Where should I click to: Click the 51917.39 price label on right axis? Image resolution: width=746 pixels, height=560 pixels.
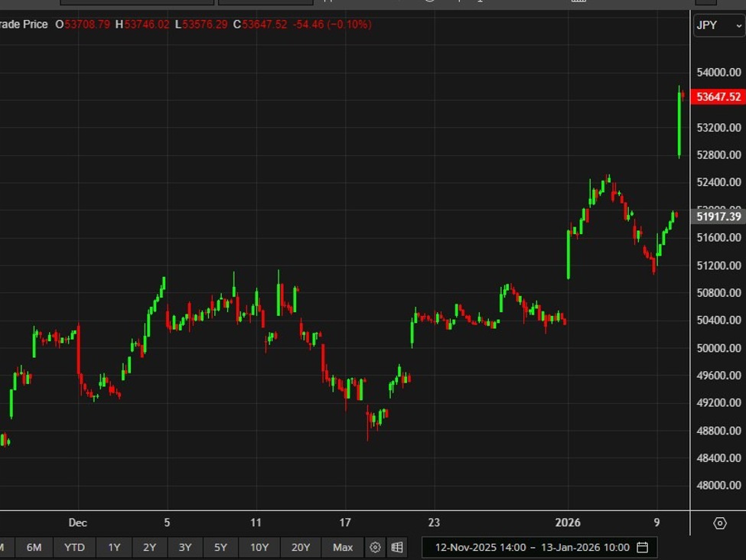(718, 217)
